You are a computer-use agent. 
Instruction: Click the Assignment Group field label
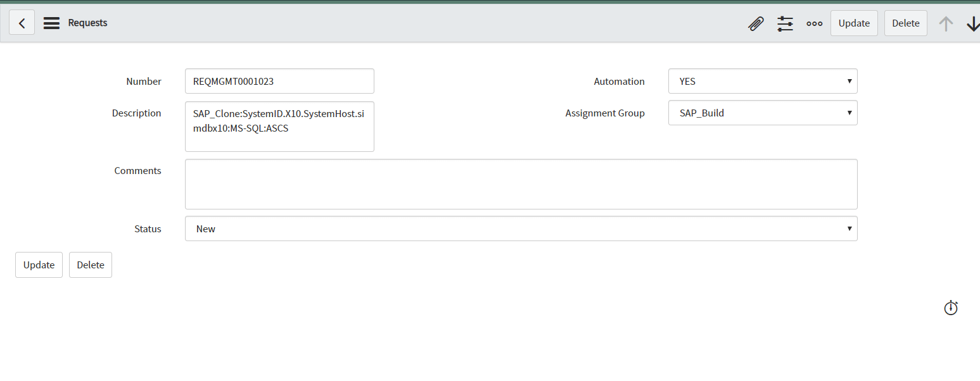tap(604, 113)
